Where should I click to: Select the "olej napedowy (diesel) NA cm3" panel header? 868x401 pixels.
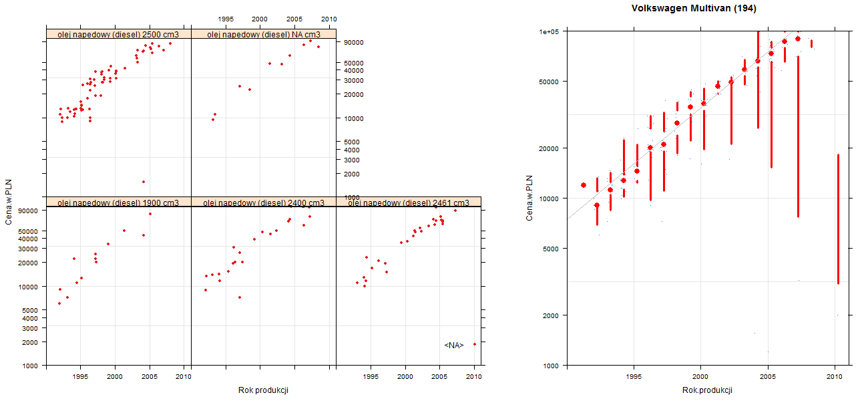pyautogui.click(x=264, y=34)
